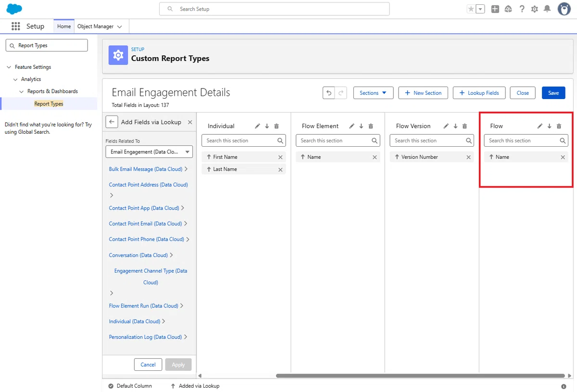The width and height of the screenshot is (577, 392).
Task: Click the undo icon beside Sections
Action: 329,93
